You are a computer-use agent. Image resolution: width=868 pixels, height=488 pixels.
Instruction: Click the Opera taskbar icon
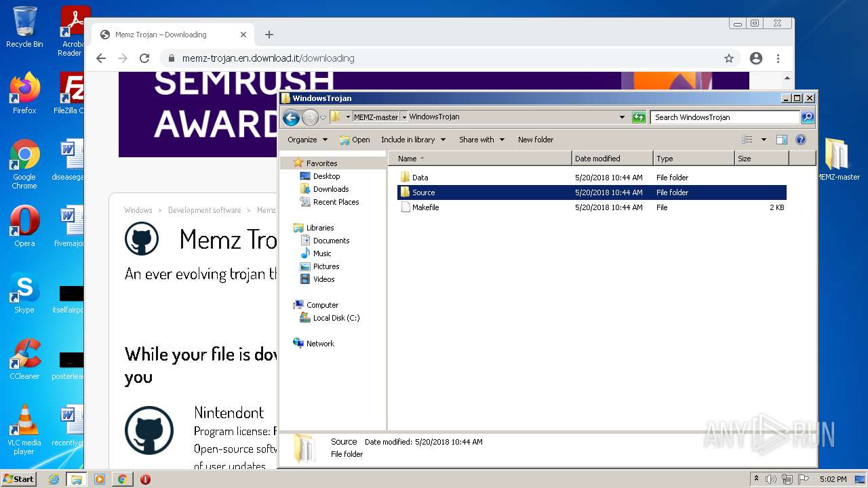click(145, 479)
